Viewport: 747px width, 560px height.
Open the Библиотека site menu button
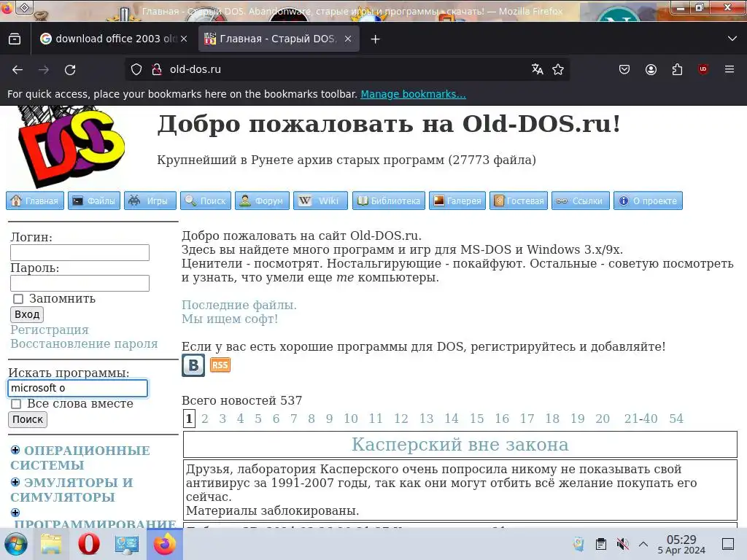(389, 201)
